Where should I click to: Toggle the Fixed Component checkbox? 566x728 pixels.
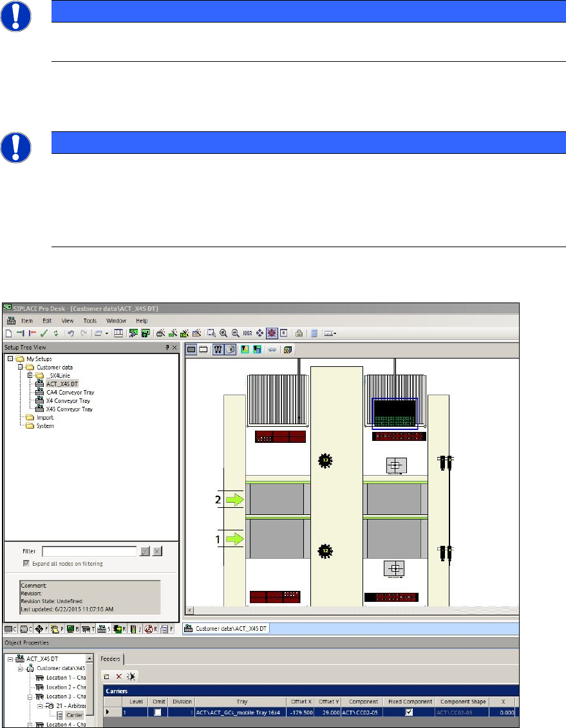pos(409,712)
